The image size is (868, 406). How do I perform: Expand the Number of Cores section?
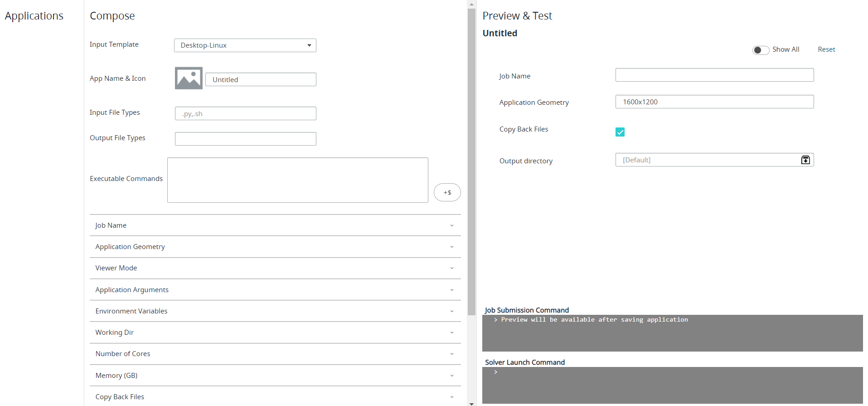[275, 354]
